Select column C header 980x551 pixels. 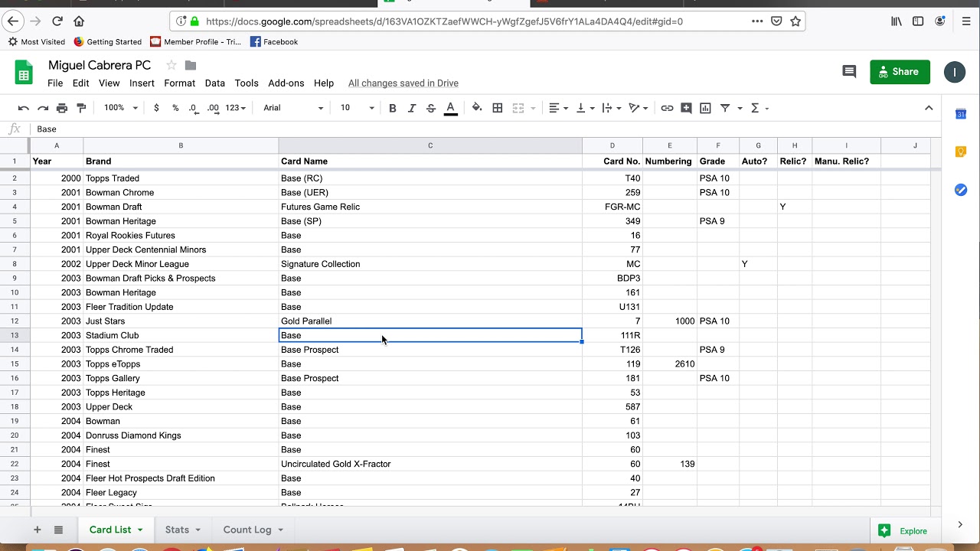[x=430, y=145]
